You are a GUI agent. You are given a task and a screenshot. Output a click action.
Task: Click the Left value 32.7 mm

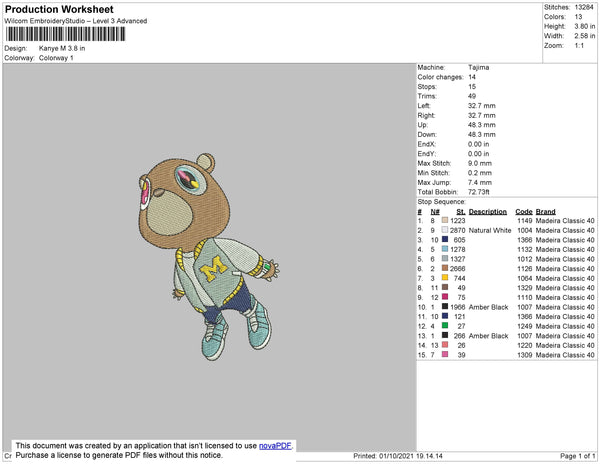[481, 106]
